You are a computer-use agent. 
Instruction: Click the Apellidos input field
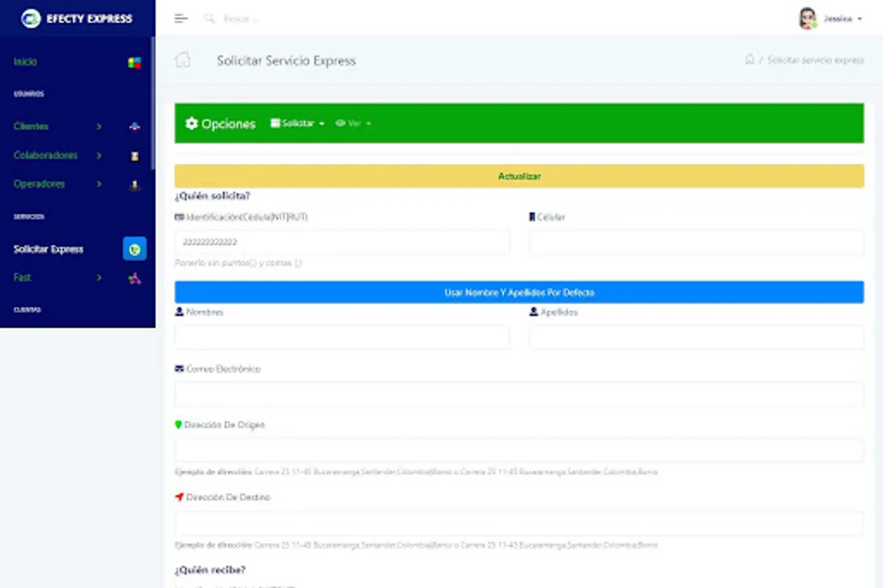(696, 337)
